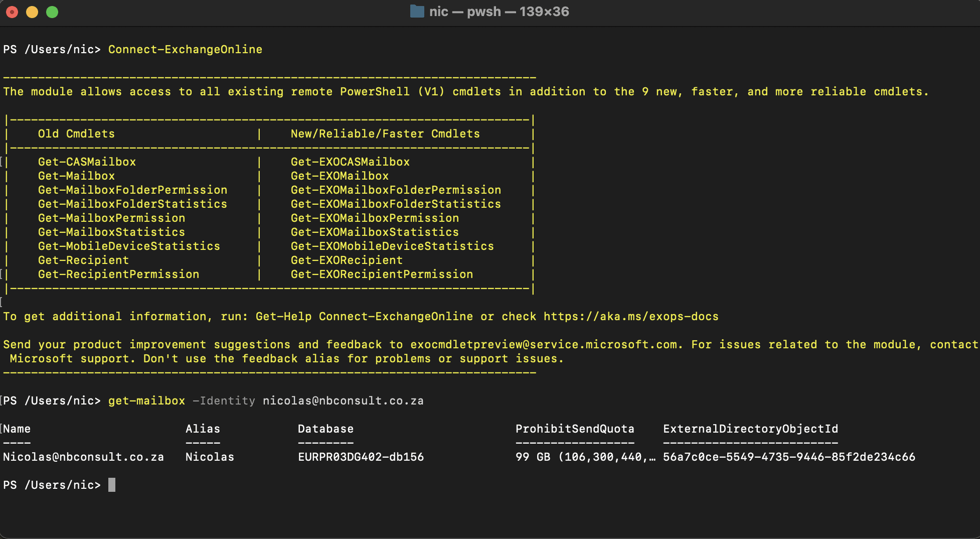Click the get-mailbox command in the prompt
Image resolution: width=980 pixels, height=539 pixels.
pos(146,400)
